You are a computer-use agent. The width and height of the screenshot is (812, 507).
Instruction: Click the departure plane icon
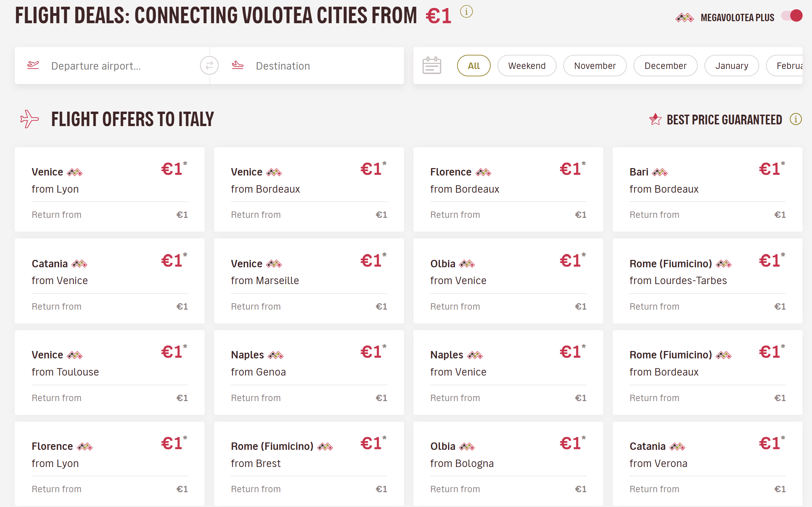coord(33,65)
